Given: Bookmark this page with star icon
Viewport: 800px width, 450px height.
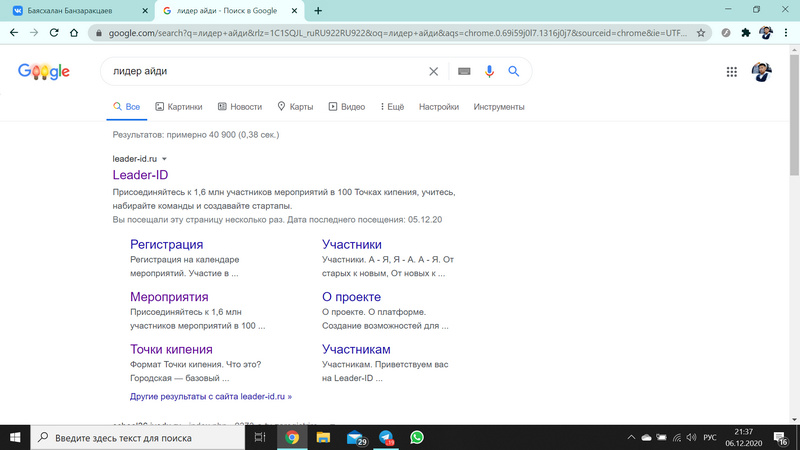Looking at the screenshot, I should point(702,32).
